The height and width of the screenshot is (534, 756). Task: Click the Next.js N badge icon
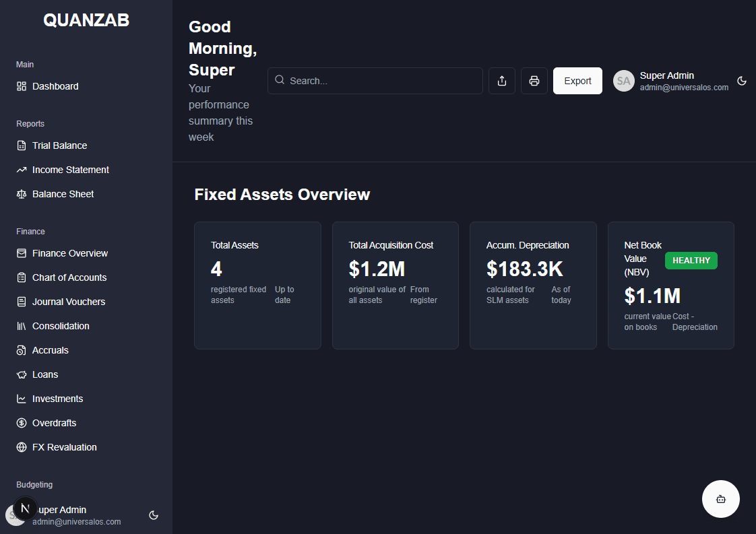pos(25,508)
